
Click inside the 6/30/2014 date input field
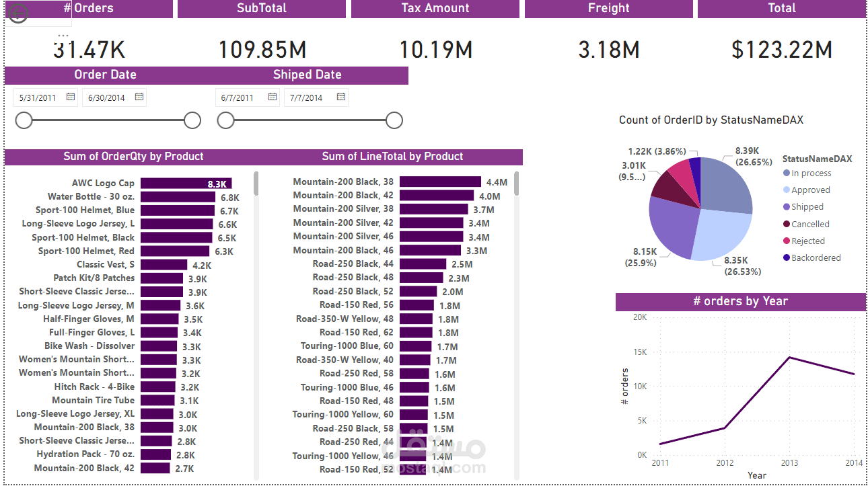coord(108,97)
